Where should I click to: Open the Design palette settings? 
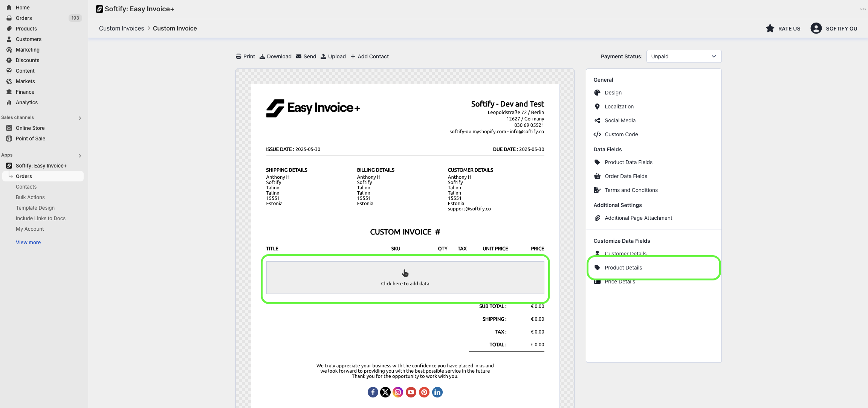613,93
